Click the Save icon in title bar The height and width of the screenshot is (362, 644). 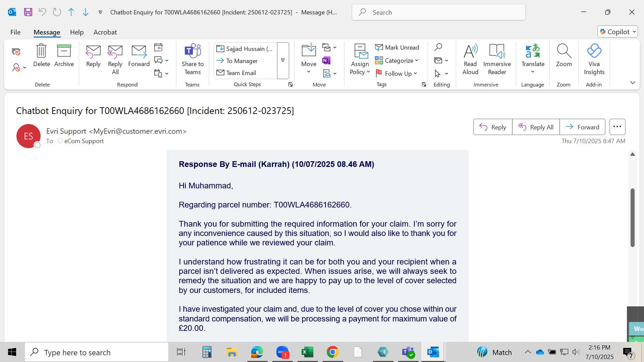click(28, 12)
